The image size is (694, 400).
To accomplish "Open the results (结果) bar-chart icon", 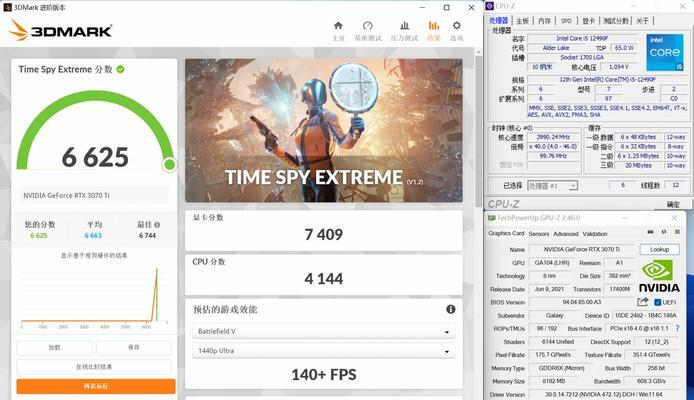I will click(x=434, y=26).
